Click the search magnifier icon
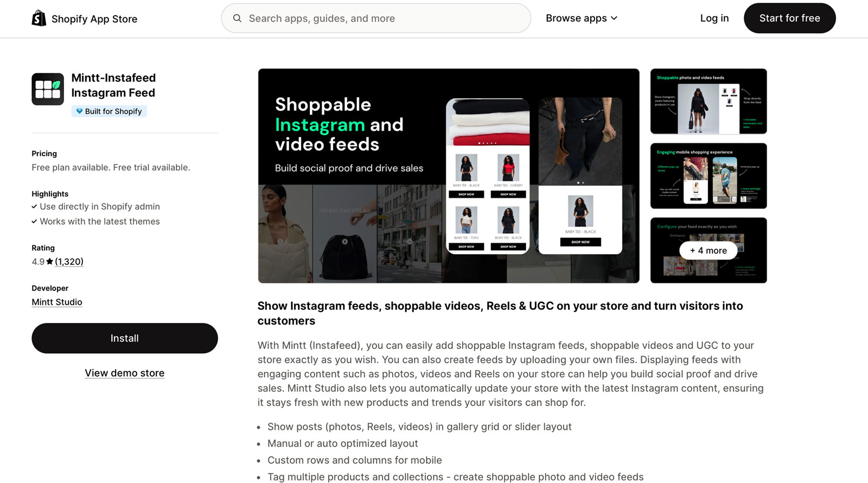 pos(237,18)
